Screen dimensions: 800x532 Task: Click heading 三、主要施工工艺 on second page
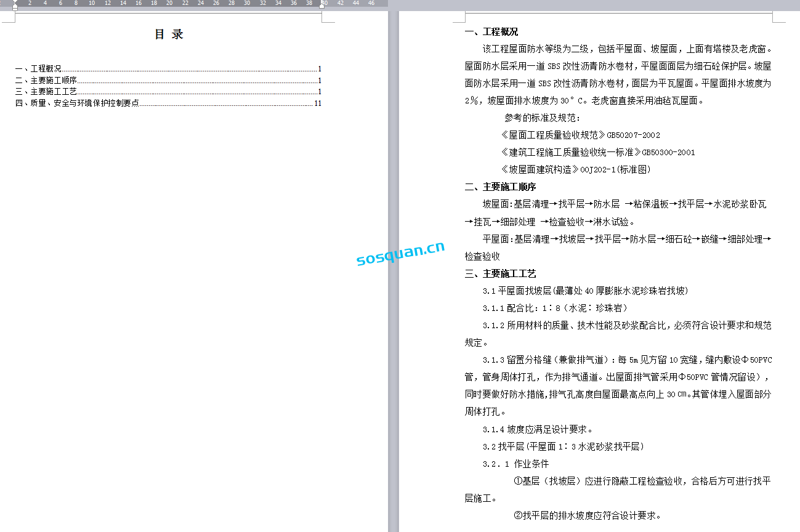pos(500,274)
